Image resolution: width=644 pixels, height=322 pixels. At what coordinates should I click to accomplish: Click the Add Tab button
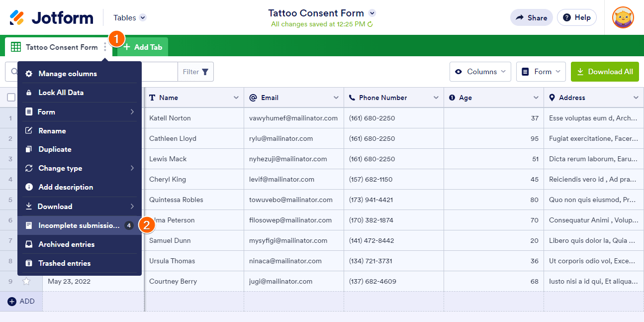click(143, 47)
